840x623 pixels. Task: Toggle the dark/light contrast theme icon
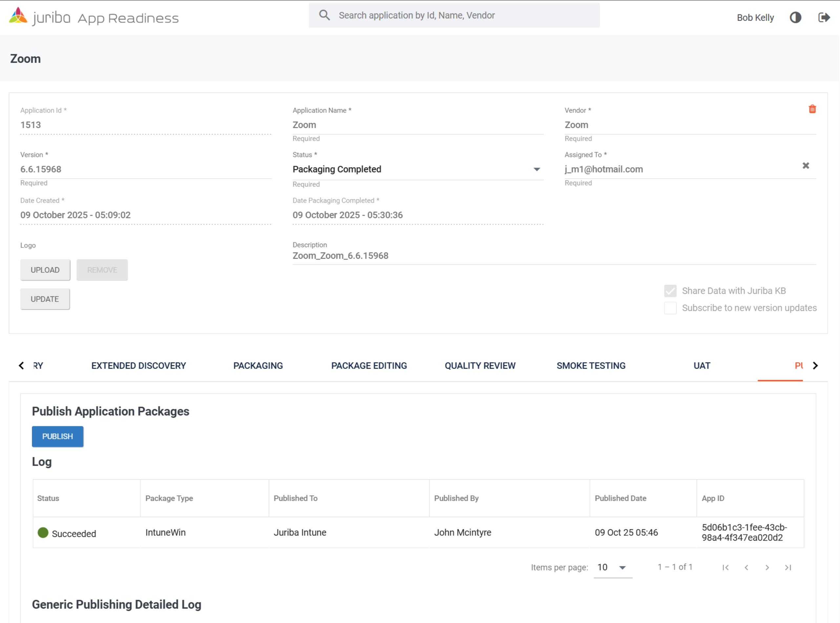coord(795,17)
